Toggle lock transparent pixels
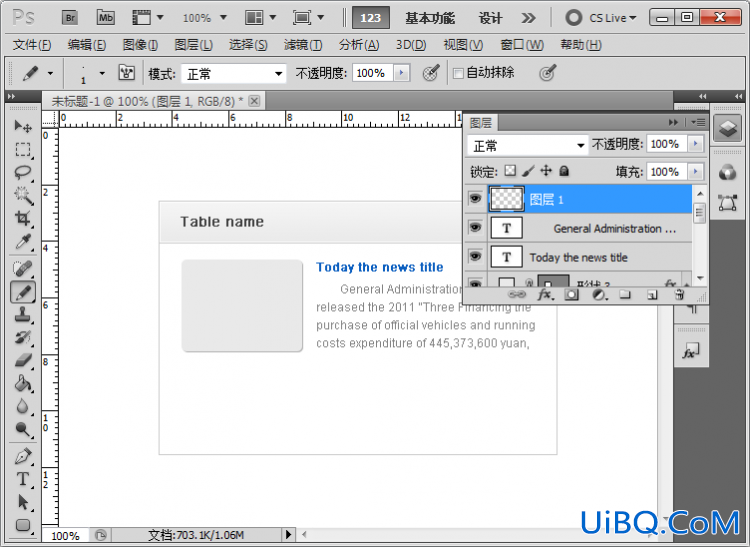The height and width of the screenshot is (547, 750). click(x=510, y=171)
